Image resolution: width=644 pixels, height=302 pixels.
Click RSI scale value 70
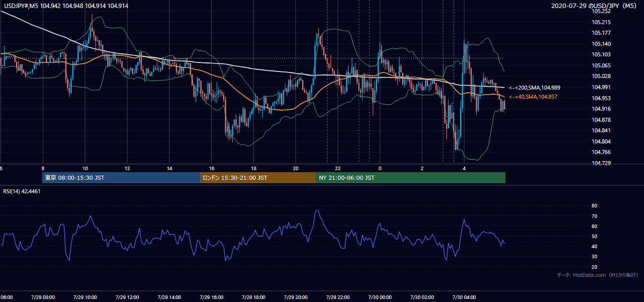pyautogui.click(x=594, y=216)
